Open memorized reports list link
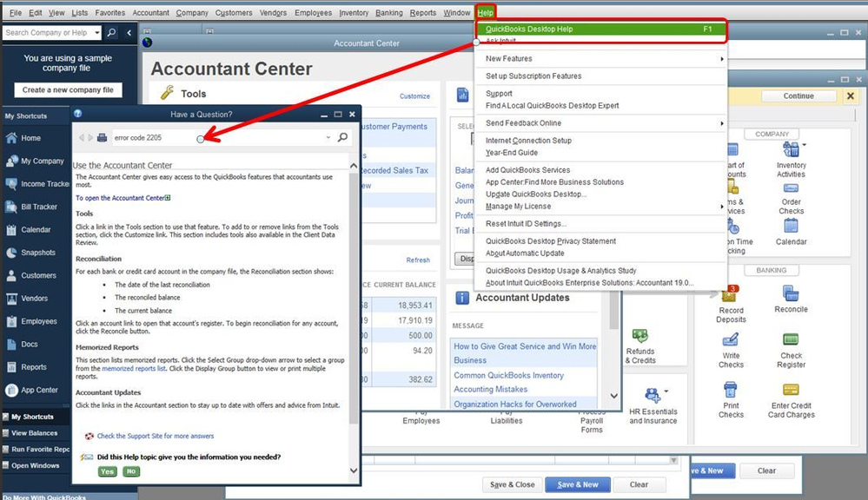 pyautogui.click(x=134, y=368)
